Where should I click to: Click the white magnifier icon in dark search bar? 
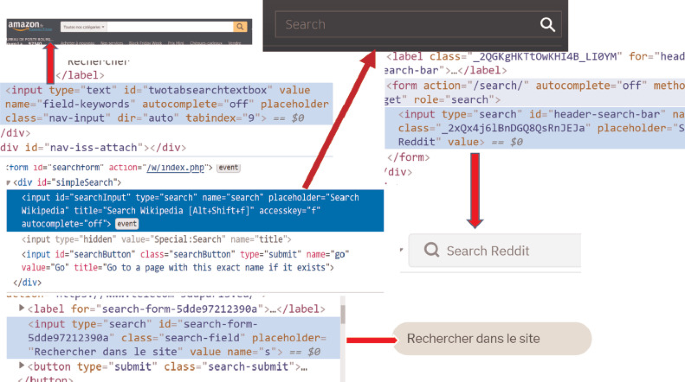tap(547, 24)
